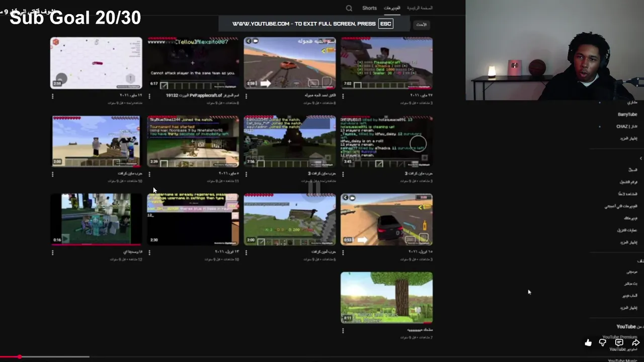Open موسيقى music explore entry
Screen dimensions: 644x362
(x=632, y=272)
